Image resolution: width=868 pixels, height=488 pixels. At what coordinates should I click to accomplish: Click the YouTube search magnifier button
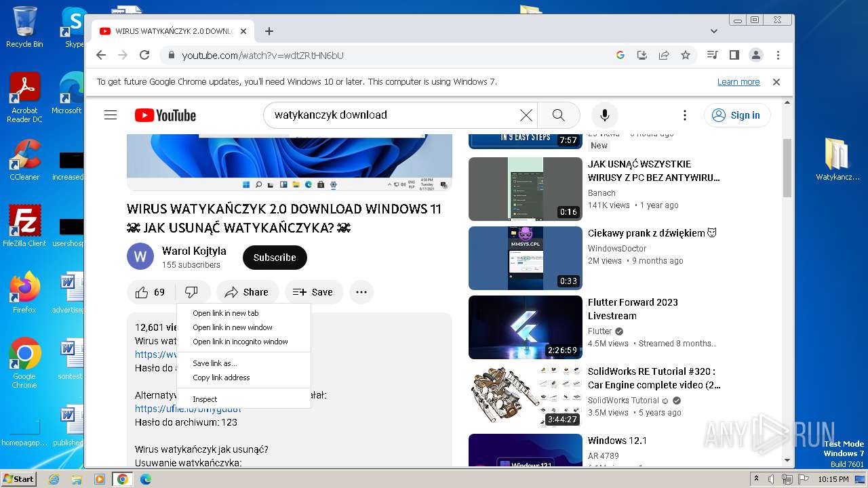[558, 115]
